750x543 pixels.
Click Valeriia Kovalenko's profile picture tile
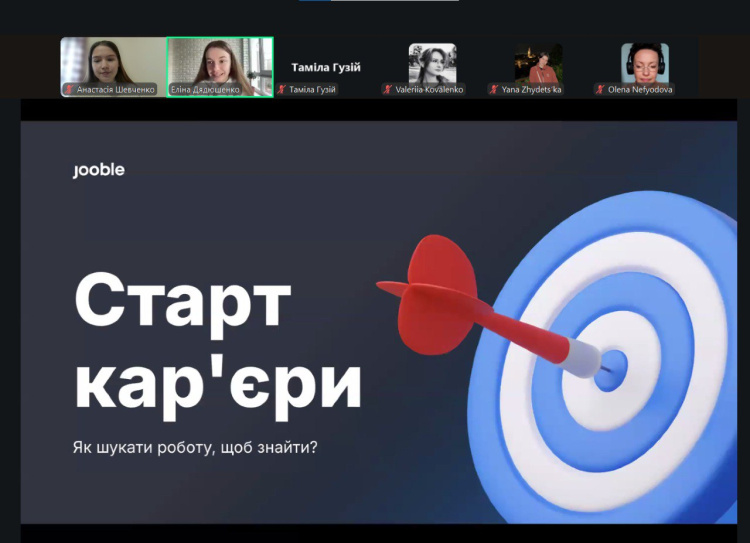click(432, 64)
